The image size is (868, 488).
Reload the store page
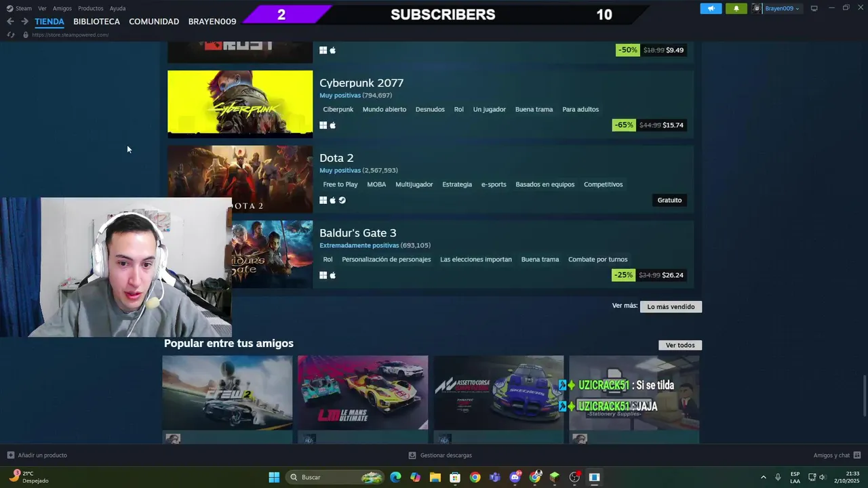point(11,35)
